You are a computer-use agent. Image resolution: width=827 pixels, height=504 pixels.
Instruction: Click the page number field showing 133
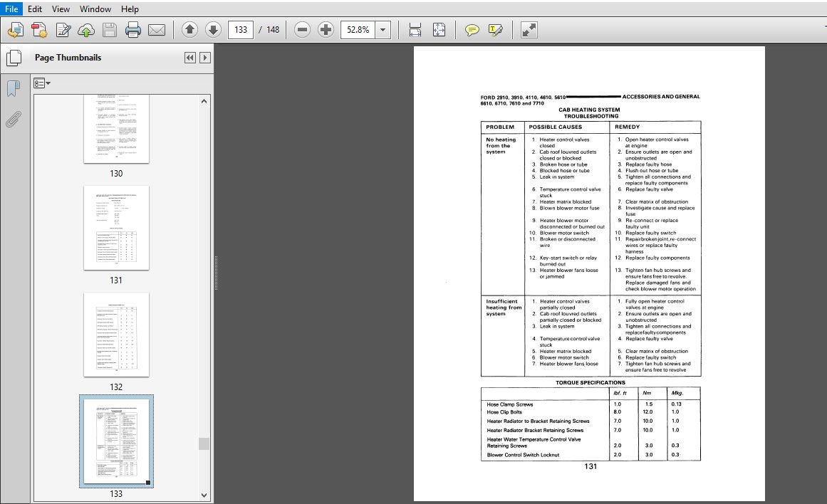(x=241, y=29)
